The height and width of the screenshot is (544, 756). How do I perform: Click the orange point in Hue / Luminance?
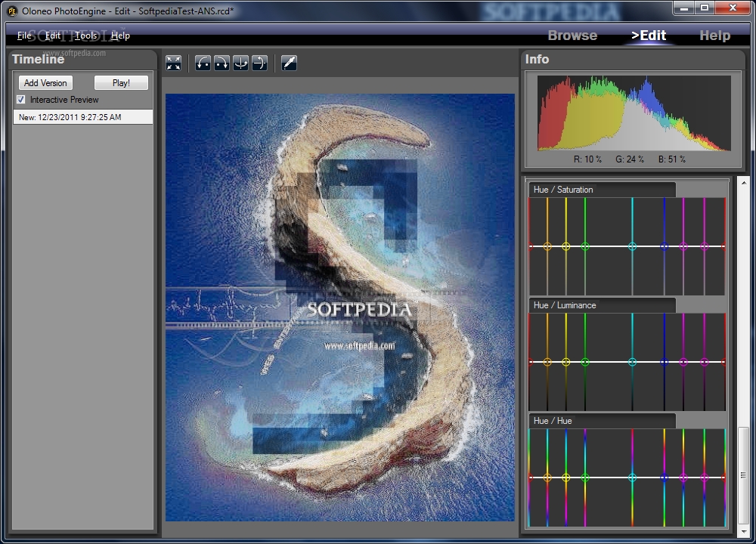coord(547,362)
